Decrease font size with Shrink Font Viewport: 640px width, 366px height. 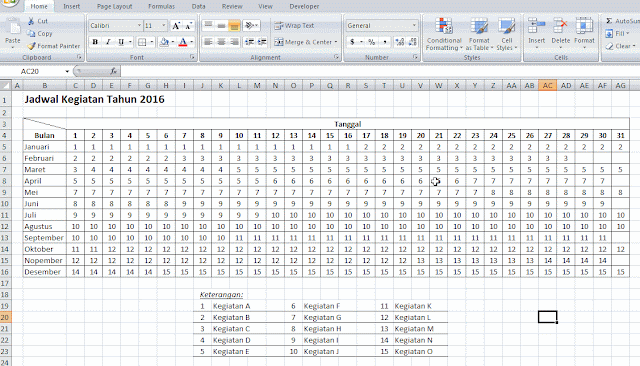(x=188, y=26)
